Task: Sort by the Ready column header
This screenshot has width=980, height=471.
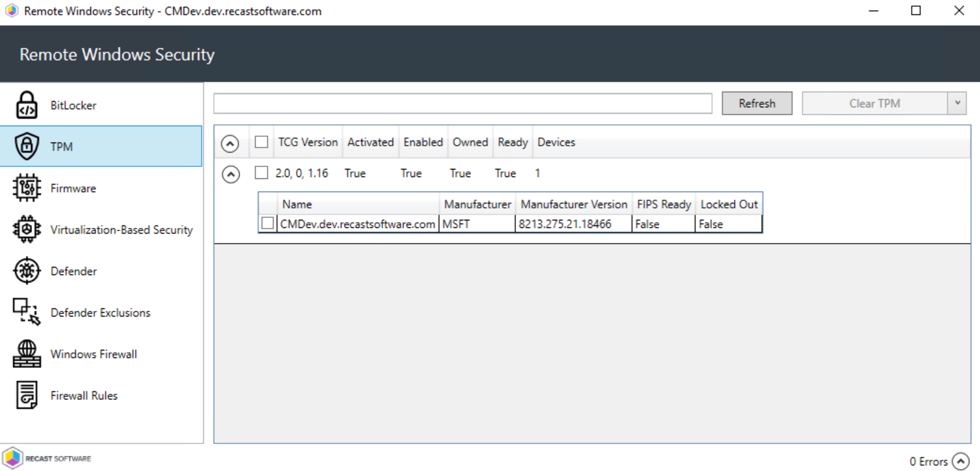Action: (513, 143)
